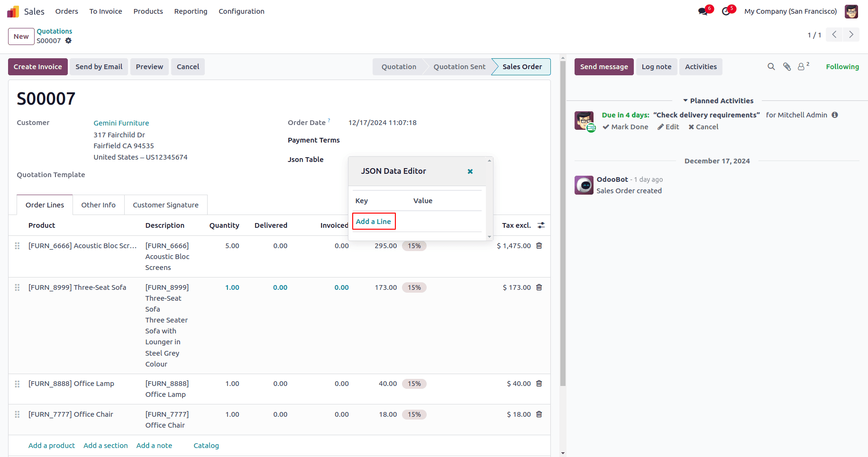Switch to the Other Info tab
This screenshot has height=457, width=868.
click(x=99, y=205)
